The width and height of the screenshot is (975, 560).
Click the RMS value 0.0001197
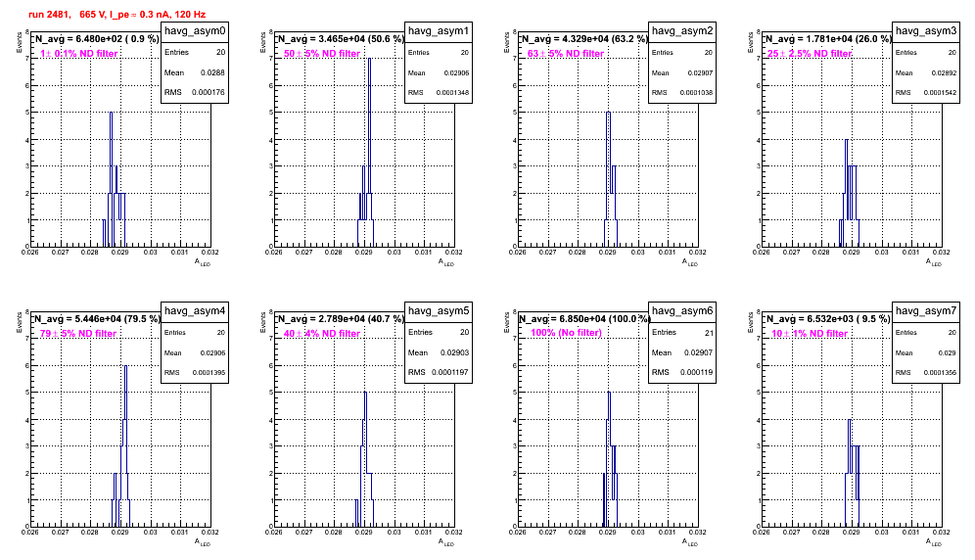[451, 373]
